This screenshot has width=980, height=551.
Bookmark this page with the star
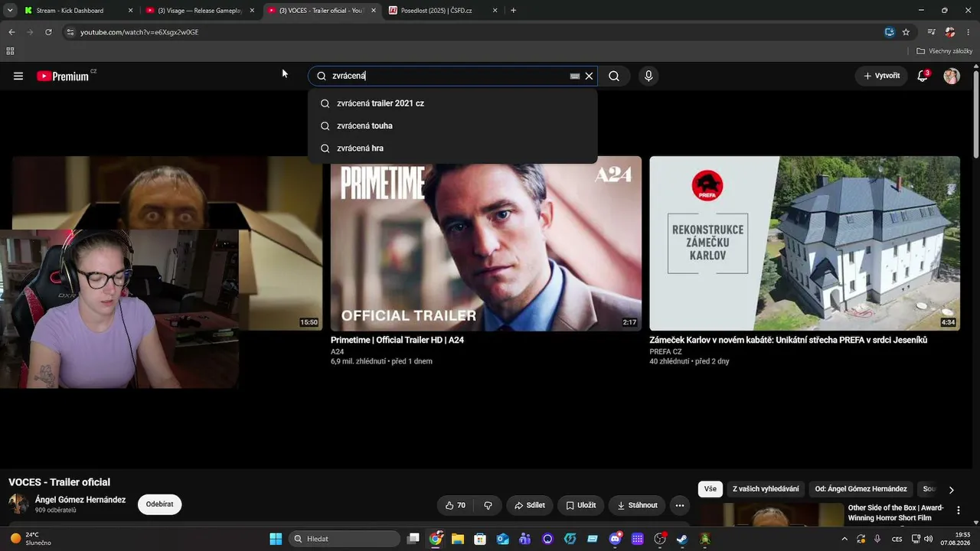pos(906,32)
